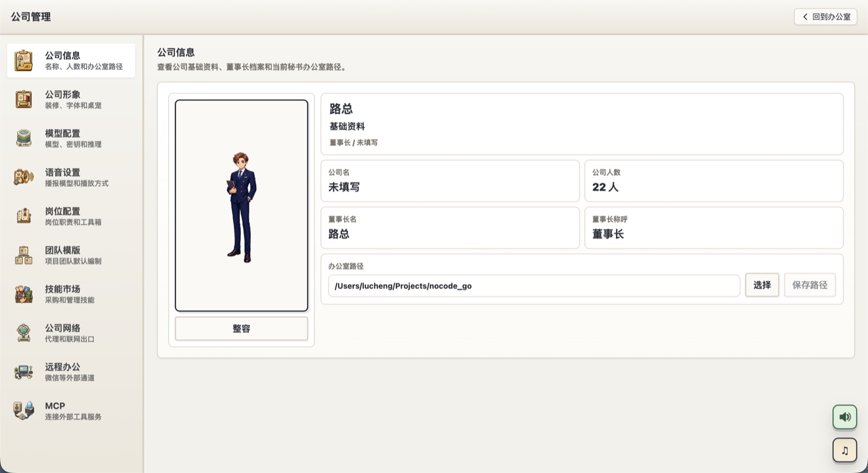Screen dimensions: 868x473
Task: Open the MCP menu item
Action: [71, 411]
